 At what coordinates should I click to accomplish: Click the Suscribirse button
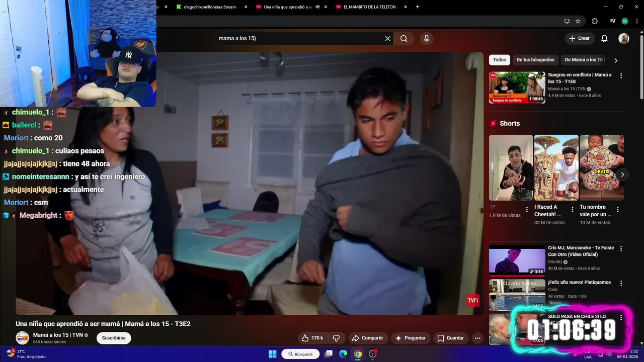click(x=114, y=338)
